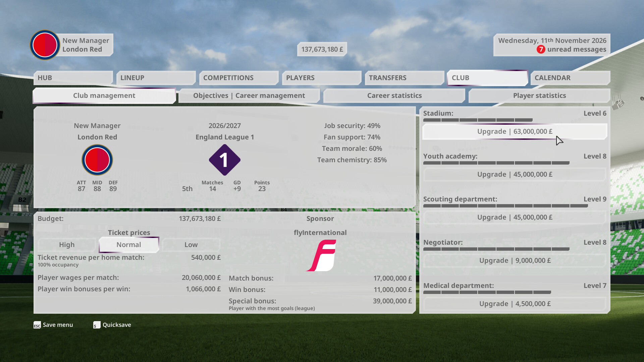Click the header budget 137,673,180 £

coord(322,49)
